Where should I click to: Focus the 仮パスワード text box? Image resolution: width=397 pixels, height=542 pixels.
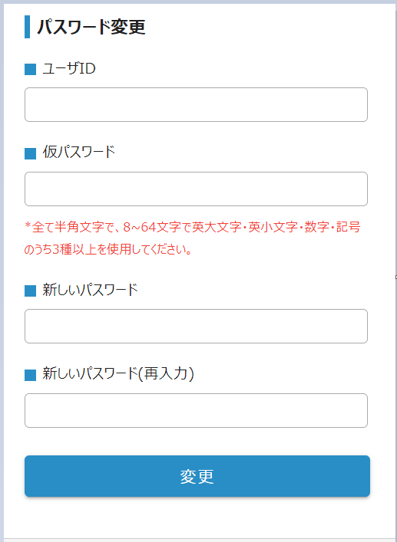196,189
